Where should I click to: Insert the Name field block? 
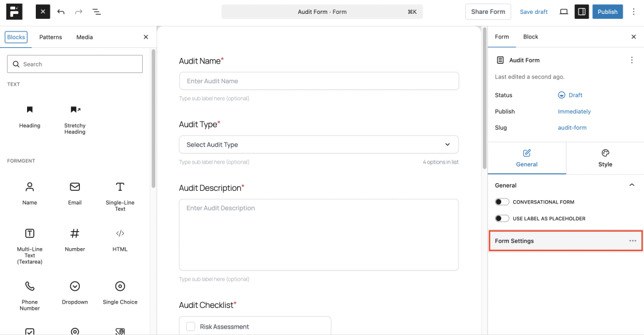(x=30, y=193)
